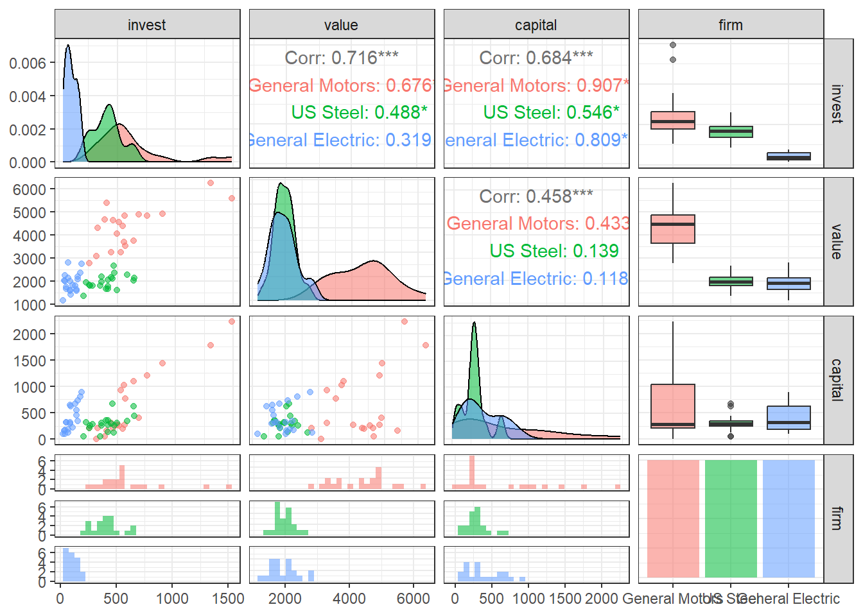
Task: Click the red General Motors bar
Action: 673,518
